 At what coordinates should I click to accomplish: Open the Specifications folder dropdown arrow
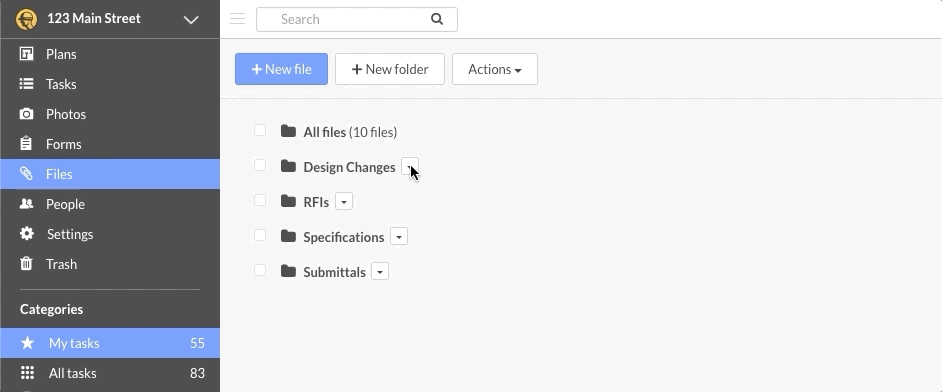pos(399,237)
